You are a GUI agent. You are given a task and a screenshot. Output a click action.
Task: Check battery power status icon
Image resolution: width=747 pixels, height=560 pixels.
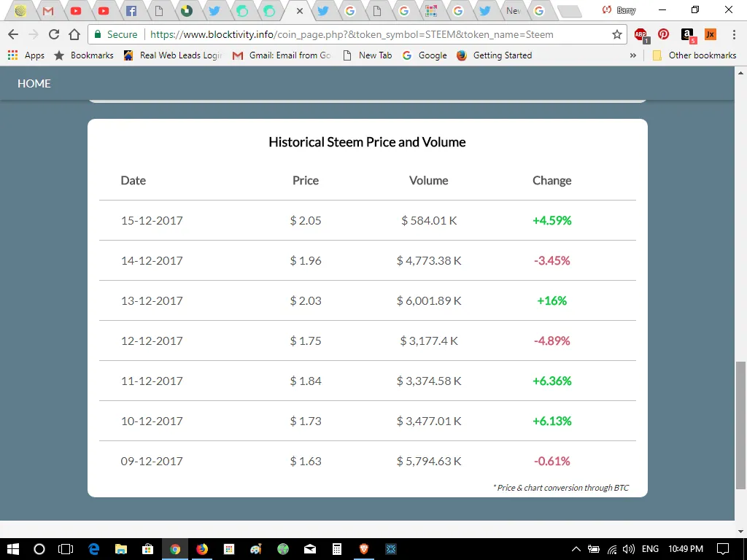594,549
